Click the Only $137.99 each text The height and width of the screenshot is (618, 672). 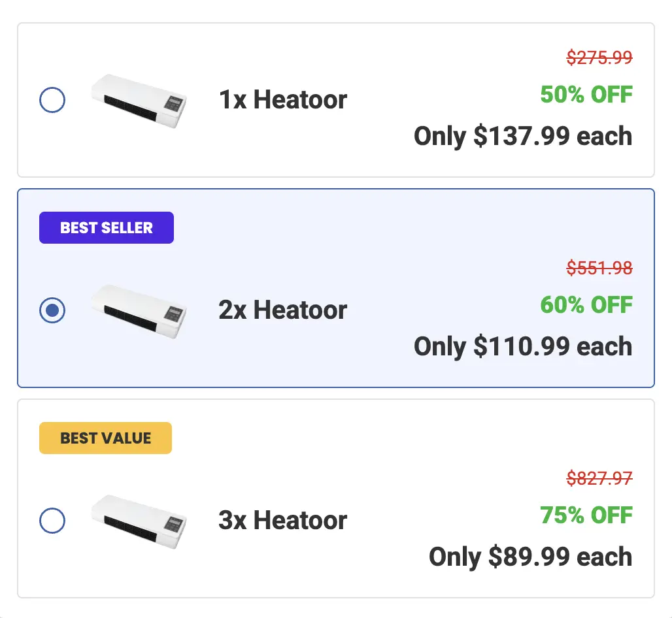click(x=522, y=136)
